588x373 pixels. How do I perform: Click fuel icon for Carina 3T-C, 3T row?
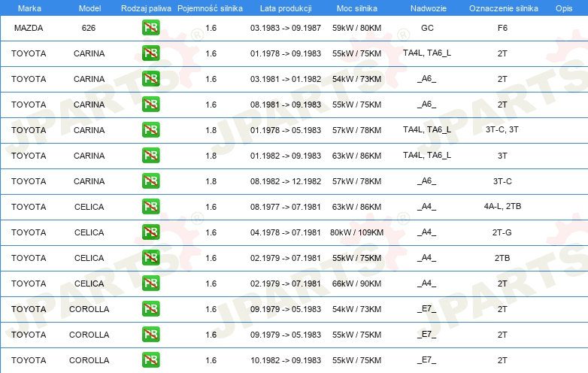coord(150,129)
